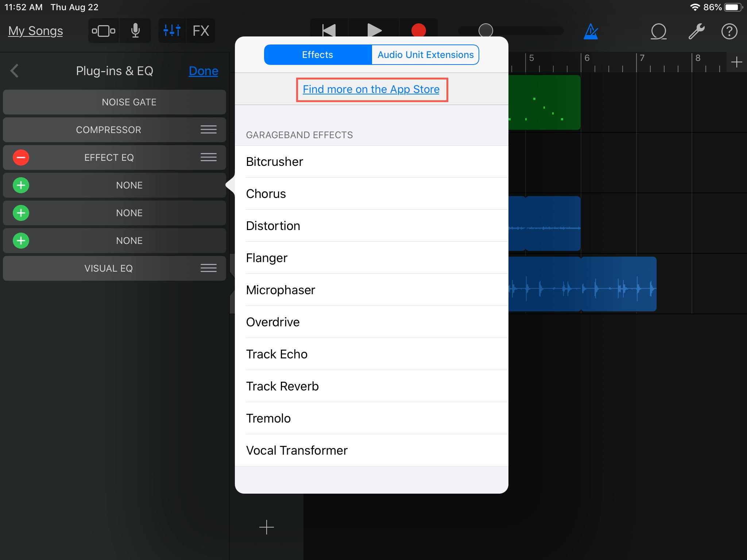Toggle the metronome

tap(591, 31)
